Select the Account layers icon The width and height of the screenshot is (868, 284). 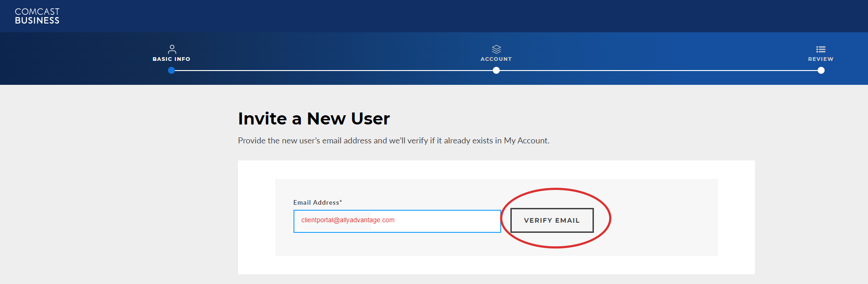[496, 49]
